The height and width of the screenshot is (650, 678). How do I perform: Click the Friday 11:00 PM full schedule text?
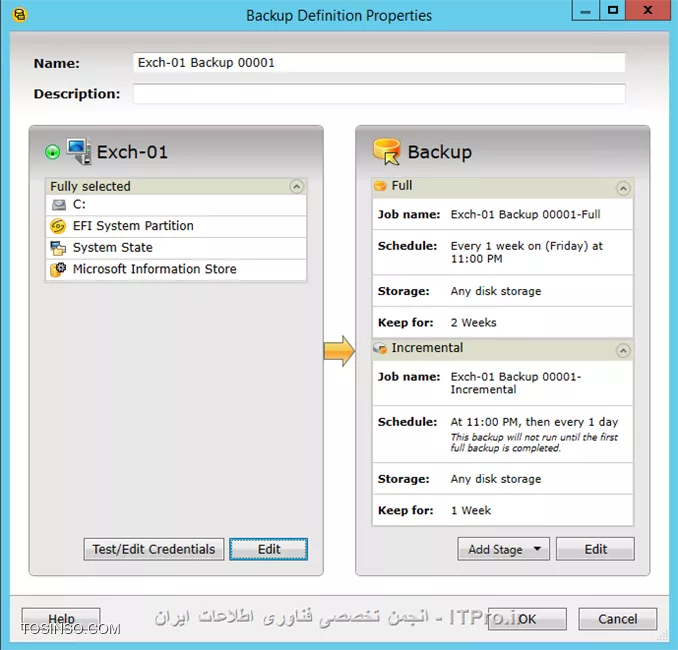[526, 252]
